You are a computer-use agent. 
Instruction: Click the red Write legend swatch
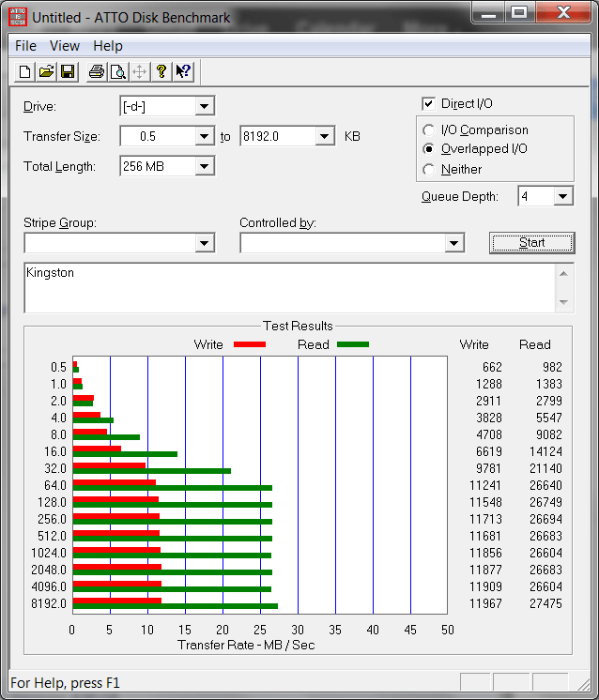click(x=249, y=344)
